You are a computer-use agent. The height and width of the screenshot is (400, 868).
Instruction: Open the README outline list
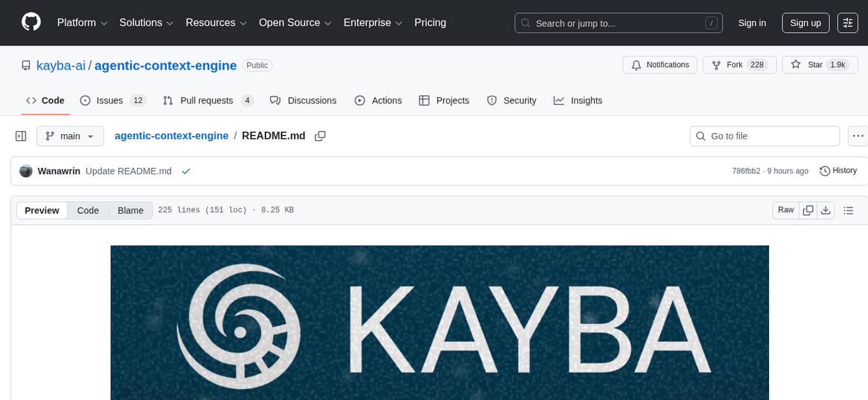(x=848, y=210)
